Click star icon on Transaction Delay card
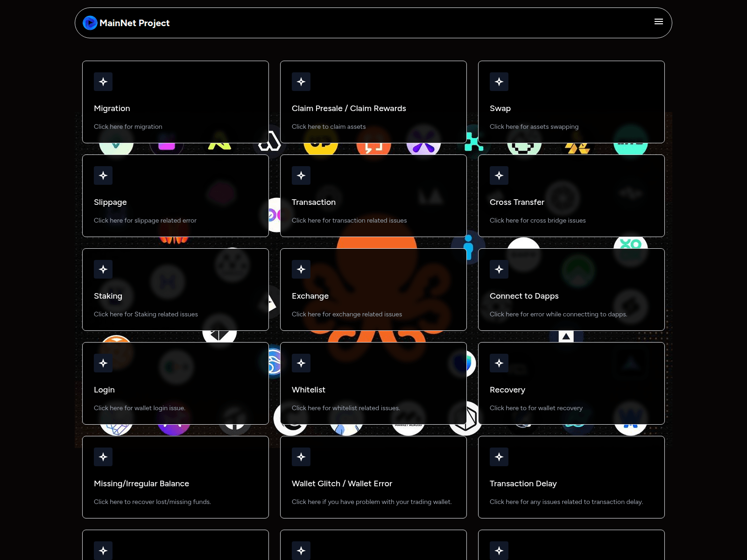 [x=499, y=457]
